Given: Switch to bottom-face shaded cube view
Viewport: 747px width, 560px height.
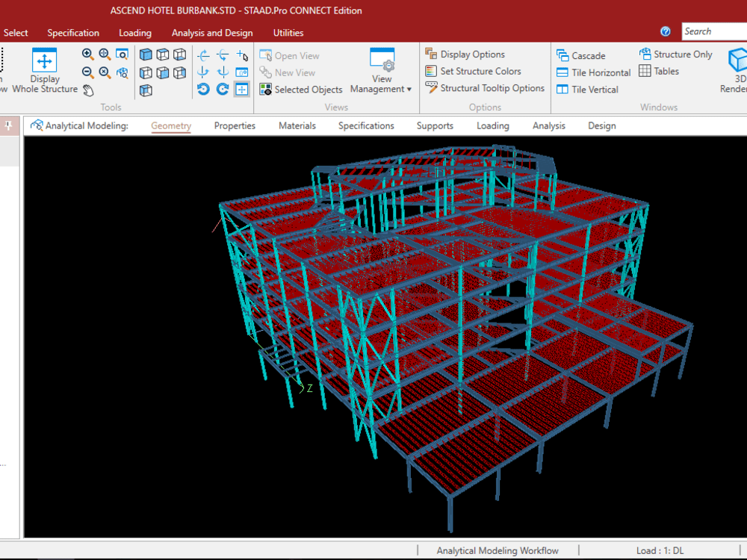Looking at the screenshot, I should [x=179, y=55].
